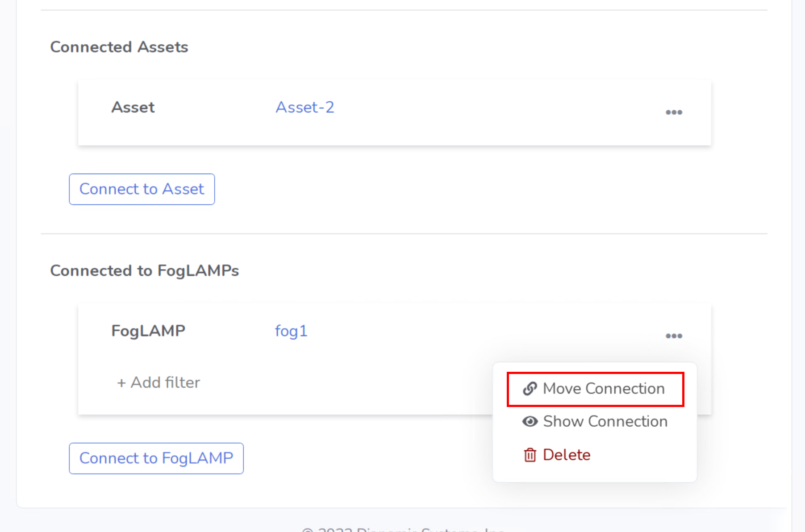Image resolution: width=805 pixels, height=532 pixels.
Task: Select the Move Connection menu text
Action: (604, 389)
